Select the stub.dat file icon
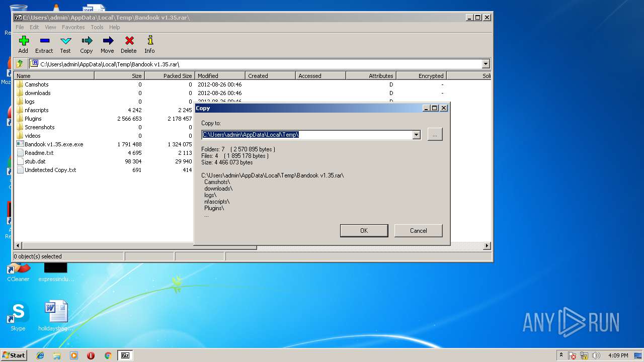Viewport: 644px width, 362px height. coord(20,161)
